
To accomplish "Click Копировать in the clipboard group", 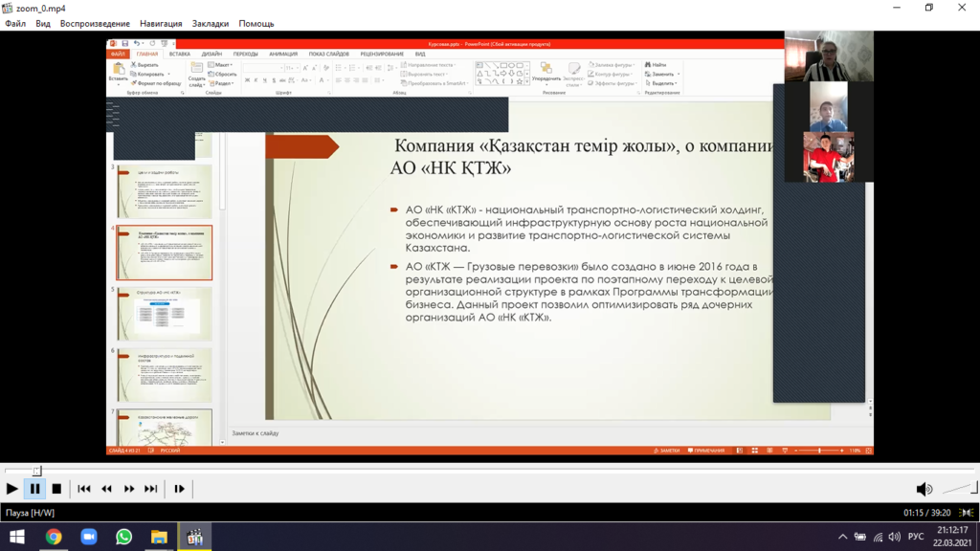I will pos(148,75).
